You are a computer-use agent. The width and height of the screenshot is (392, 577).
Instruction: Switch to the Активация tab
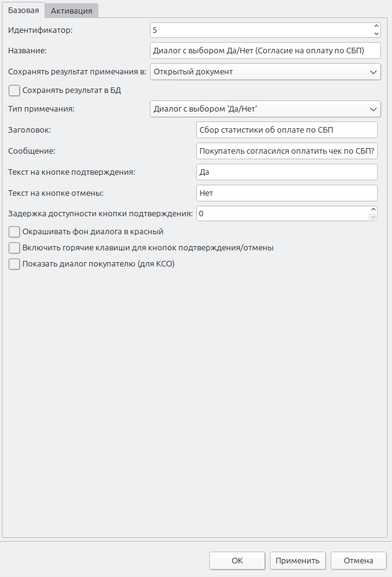72,11
